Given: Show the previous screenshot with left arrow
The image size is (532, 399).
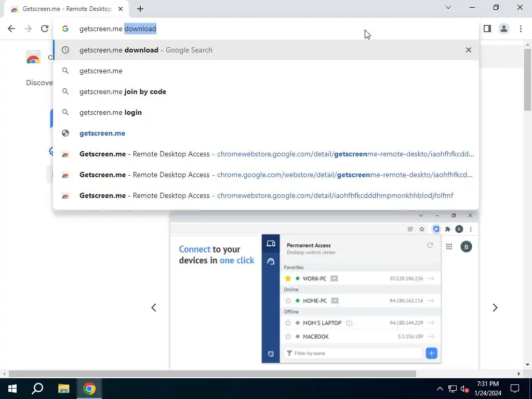Looking at the screenshot, I should [x=154, y=308].
